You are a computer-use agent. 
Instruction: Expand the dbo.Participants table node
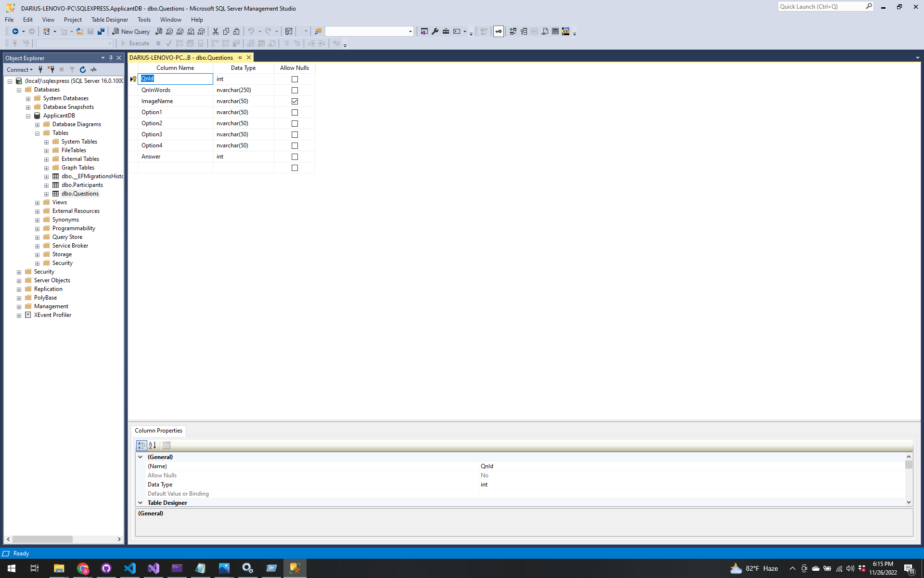pos(47,185)
